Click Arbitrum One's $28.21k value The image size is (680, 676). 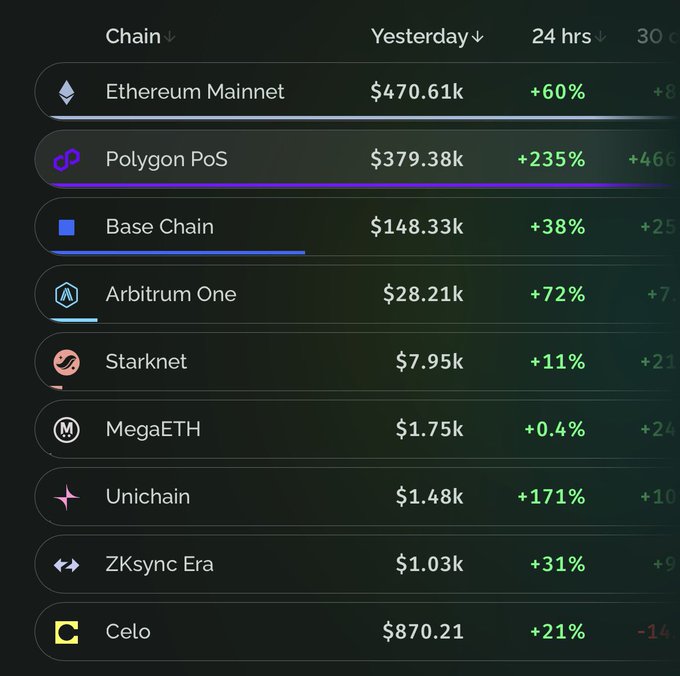tap(423, 294)
